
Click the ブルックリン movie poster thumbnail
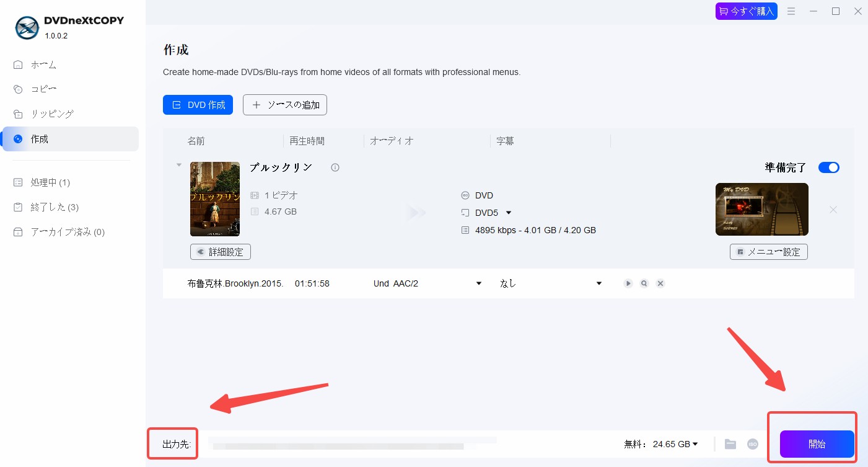click(x=215, y=199)
